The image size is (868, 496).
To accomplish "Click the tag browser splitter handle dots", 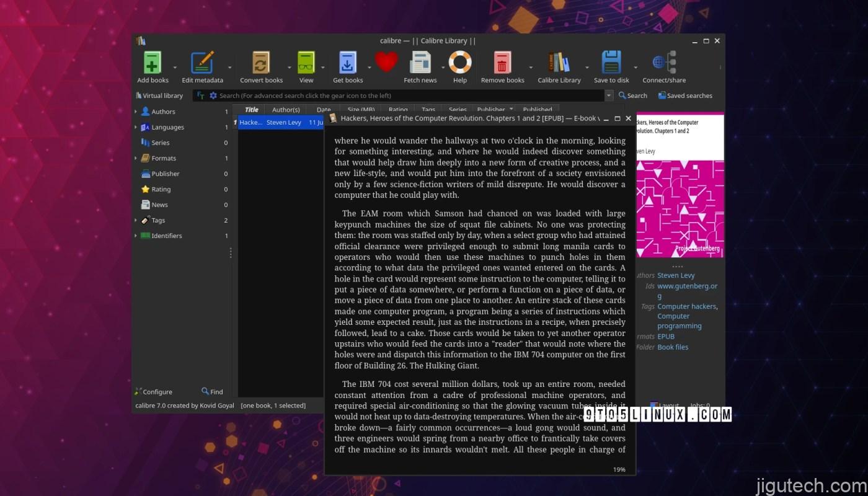I will click(x=231, y=253).
